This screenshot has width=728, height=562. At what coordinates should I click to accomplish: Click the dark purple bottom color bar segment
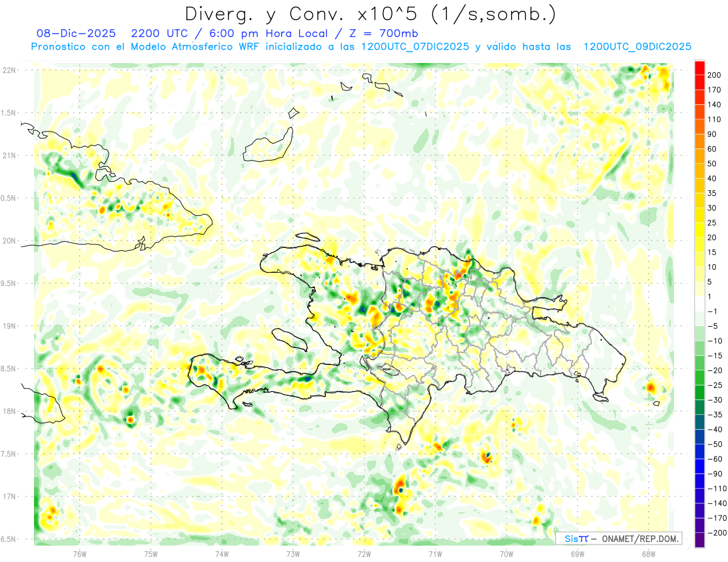pos(699,540)
